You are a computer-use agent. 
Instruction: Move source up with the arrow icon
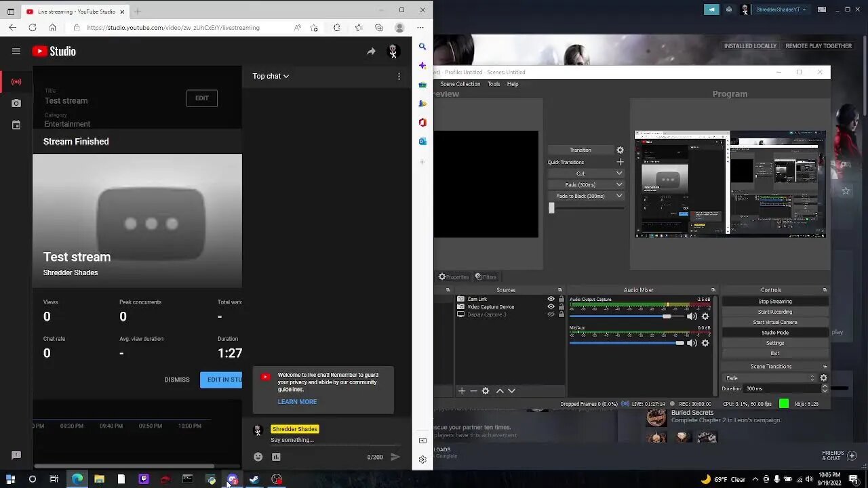tap(500, 390)
